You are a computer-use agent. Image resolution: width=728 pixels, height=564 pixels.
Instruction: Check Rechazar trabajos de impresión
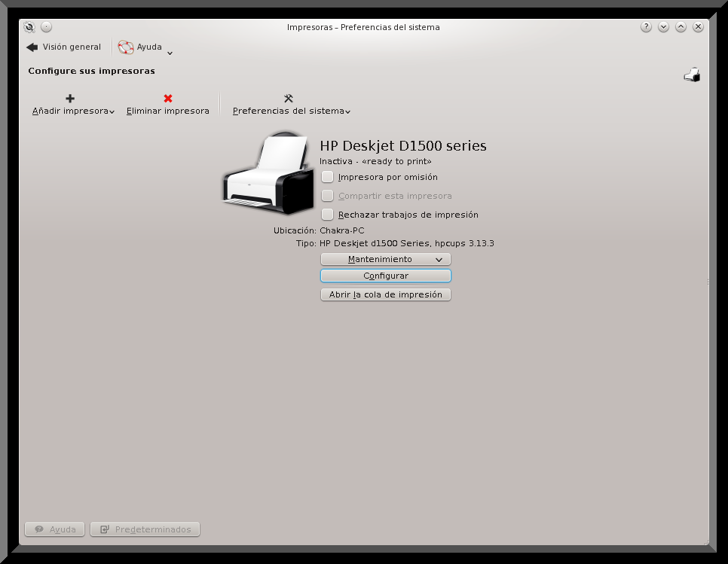click(327, 215)
